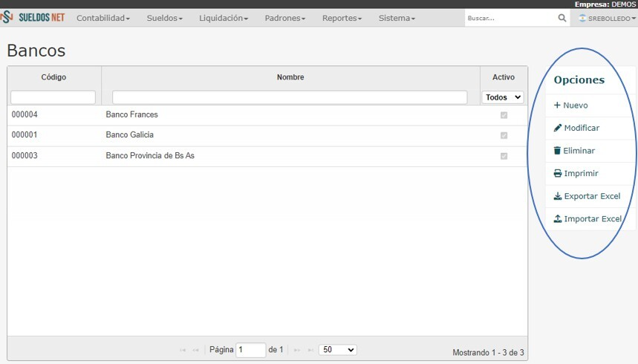The image size is (638, 364).
Task: Toggle Activo checkbox for Banco Provincia
Action: 504,156
